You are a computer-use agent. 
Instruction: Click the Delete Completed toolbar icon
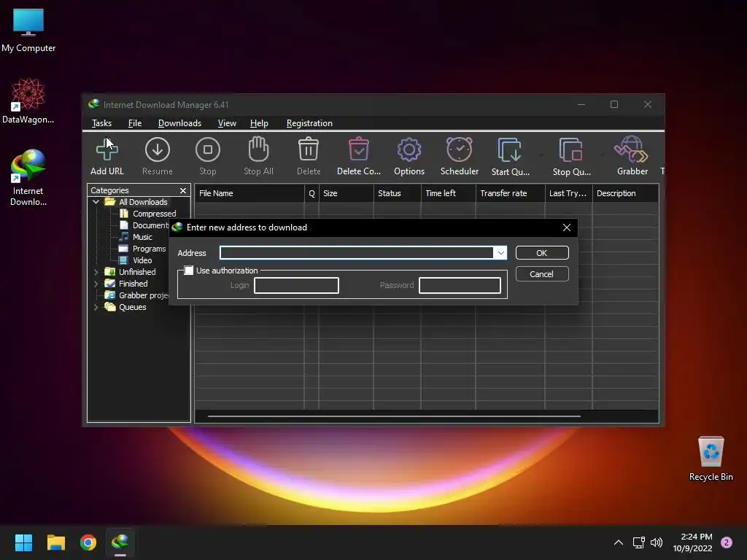tap(358, 156)
